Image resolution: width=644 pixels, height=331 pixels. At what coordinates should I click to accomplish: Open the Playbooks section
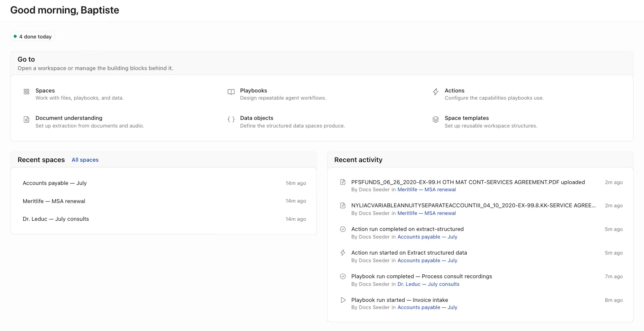pyautogui.click(x=322, y=94)
